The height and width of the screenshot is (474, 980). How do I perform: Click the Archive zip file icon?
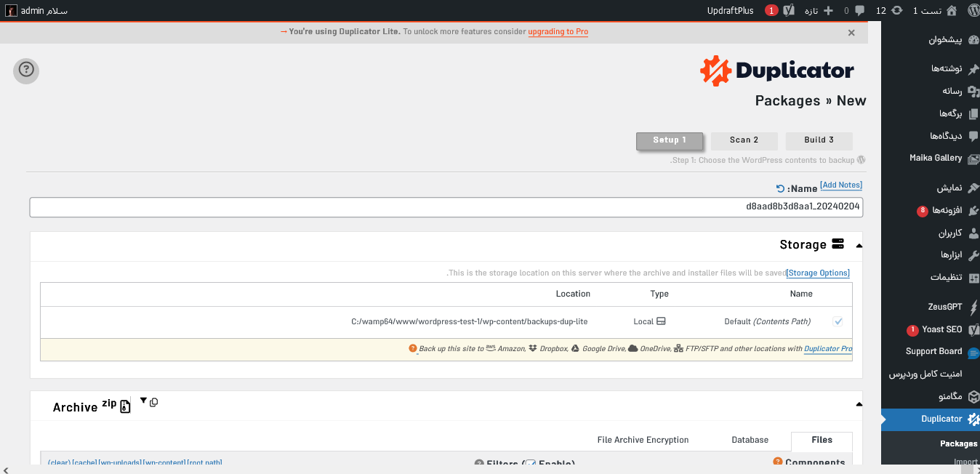pyautogui.click(x=125, y=406)
